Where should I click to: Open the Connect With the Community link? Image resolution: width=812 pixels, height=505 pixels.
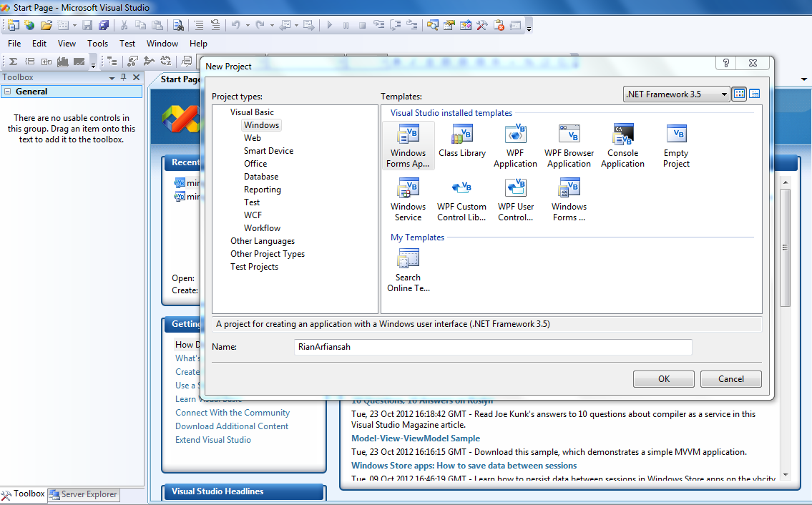click(233, 412)
